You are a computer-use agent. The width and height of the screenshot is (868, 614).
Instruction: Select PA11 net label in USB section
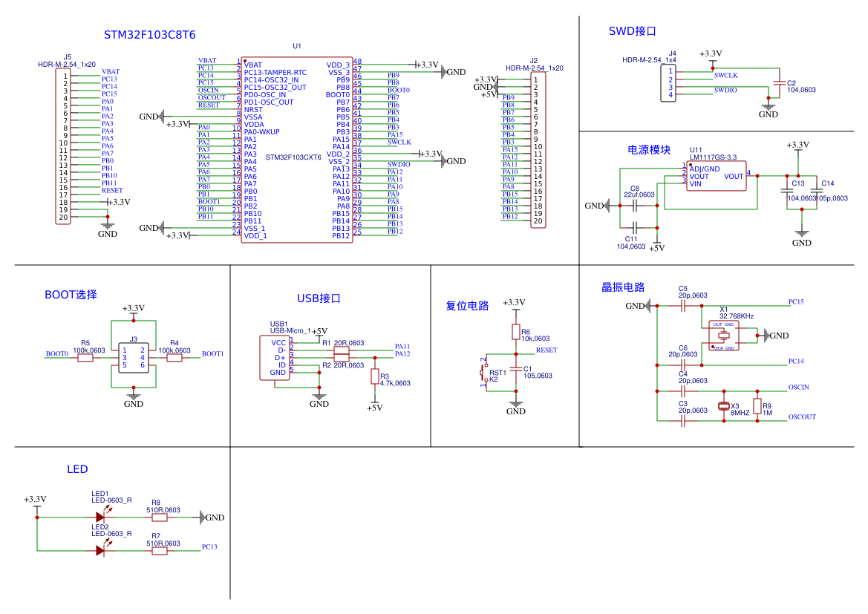[x=402, y=347]
